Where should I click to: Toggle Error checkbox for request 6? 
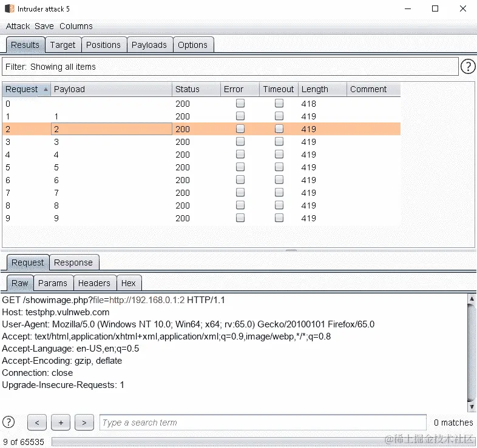tap(240, 180)
